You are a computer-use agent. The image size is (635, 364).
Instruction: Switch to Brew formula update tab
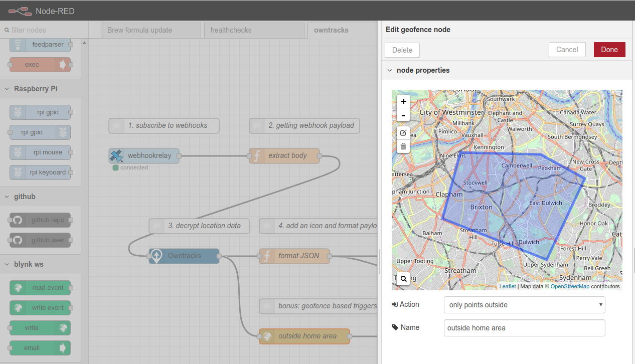pos(150,30)
